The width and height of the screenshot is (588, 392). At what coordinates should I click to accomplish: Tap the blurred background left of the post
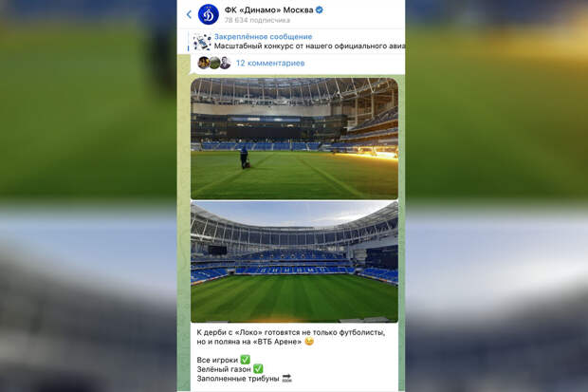click(88, 196)
